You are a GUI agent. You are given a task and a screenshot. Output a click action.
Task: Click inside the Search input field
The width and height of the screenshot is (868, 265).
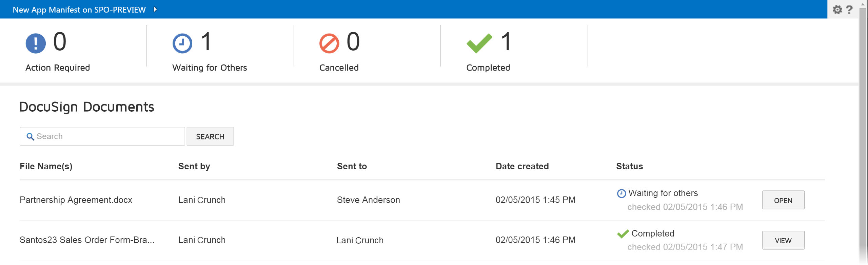pyautogui.click(x=102, y=136)
